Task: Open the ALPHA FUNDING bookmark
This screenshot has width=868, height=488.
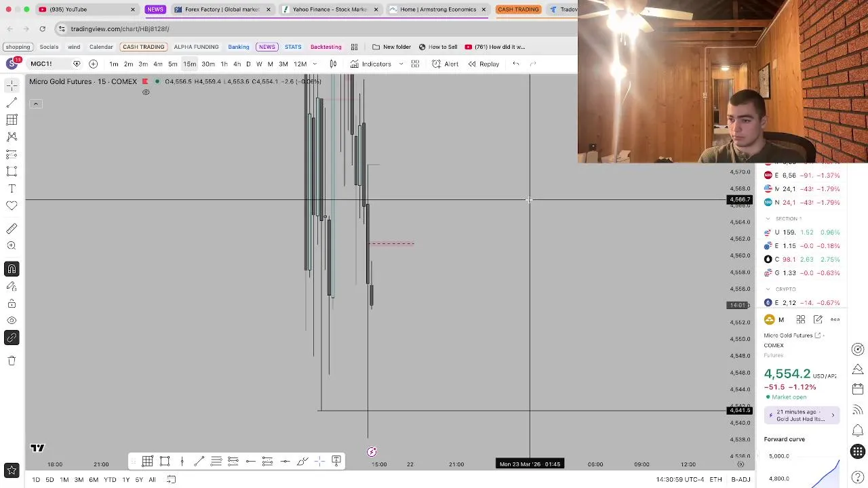Action: coord(196,47)
